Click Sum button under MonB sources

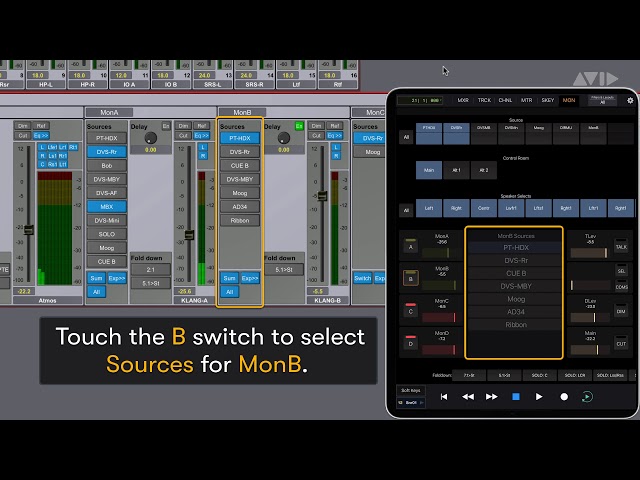pos(229,278)
